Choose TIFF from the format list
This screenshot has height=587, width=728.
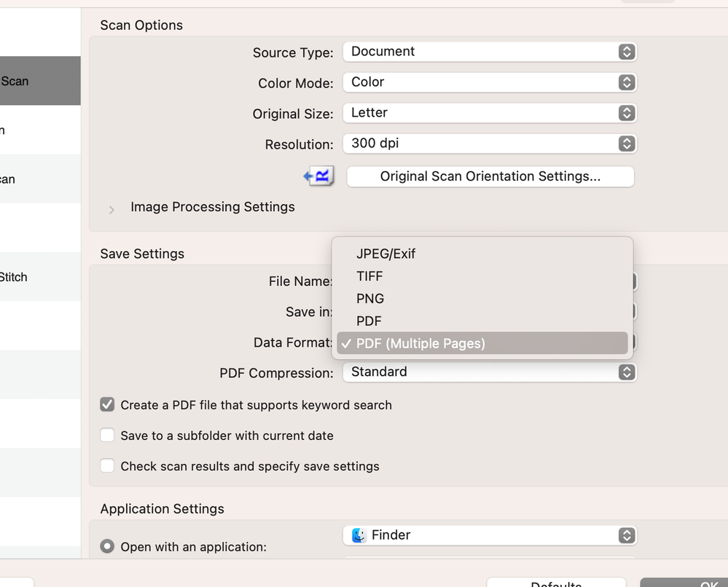tap(369, 276)
